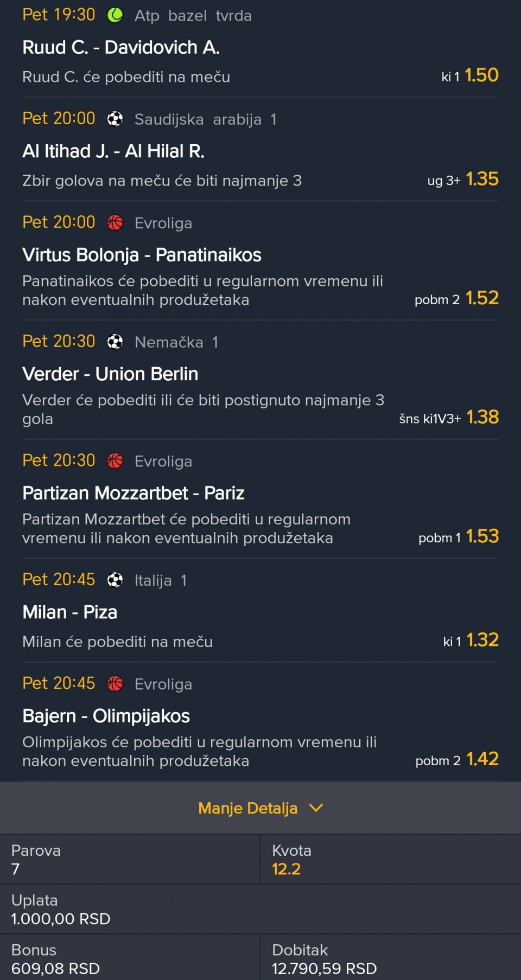521x980 pixels.
Task: Click the soccer ball icon beside Italija 1
Action: click(115, 580)
